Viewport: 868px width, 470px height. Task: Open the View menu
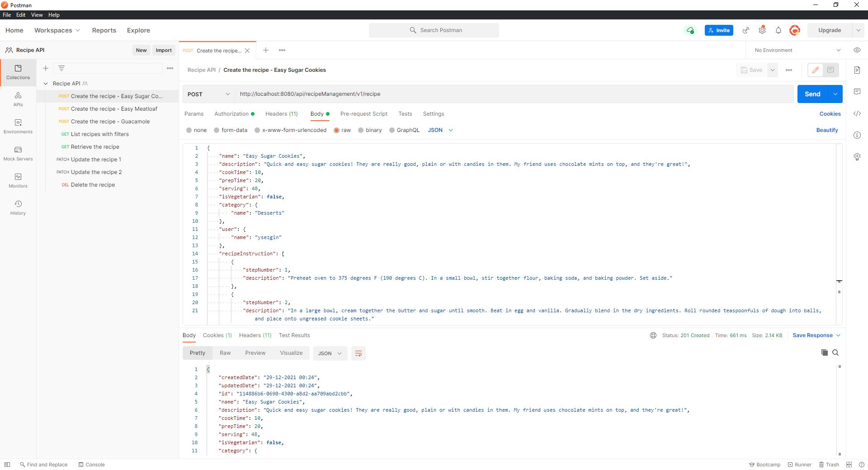coord(37,15)
